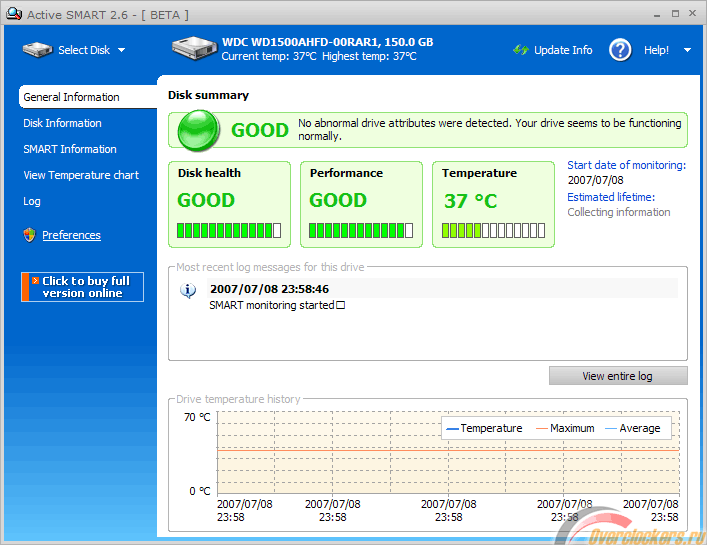Click 'Start date of monitoring:' label
This screenshot has height=545, width=707.
pos(627,165)
